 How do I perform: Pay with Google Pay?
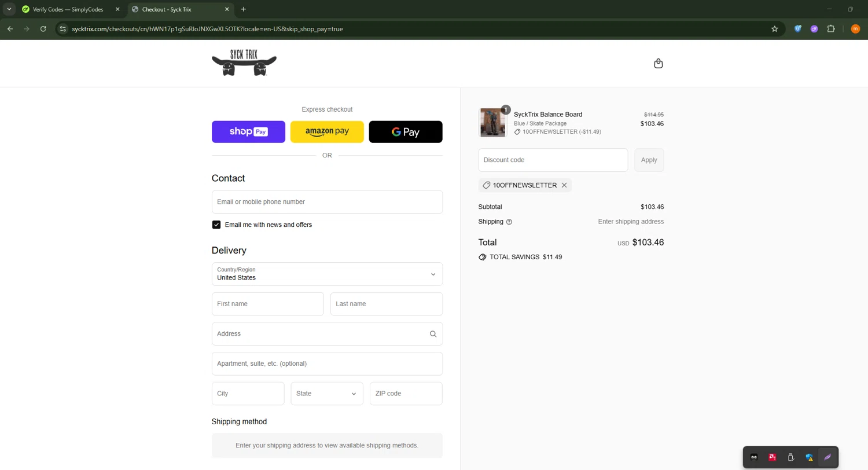[x=406, y=132]
